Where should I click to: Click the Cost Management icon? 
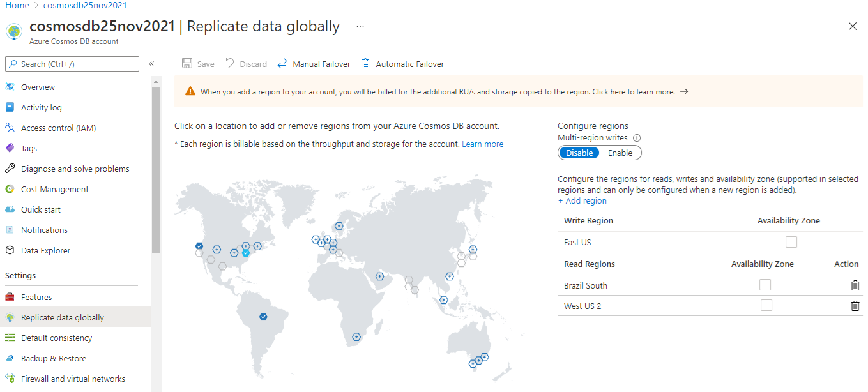10,189
